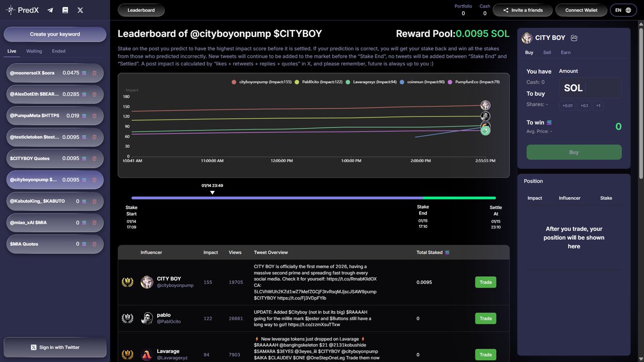The width and height of the screenshot is (644, 362).
Task: Click the @cityboyonpump handle in table
Action: tap(175, 286)
